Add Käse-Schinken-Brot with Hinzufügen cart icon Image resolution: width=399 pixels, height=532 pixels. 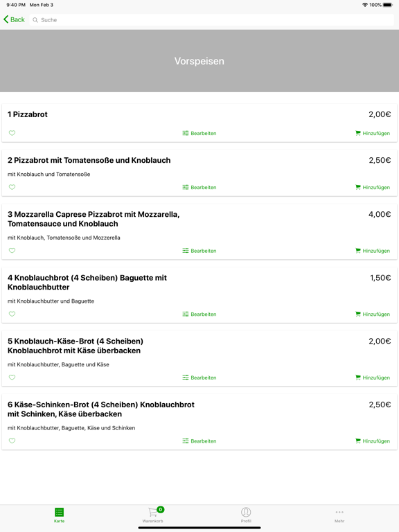coord(373,441)
